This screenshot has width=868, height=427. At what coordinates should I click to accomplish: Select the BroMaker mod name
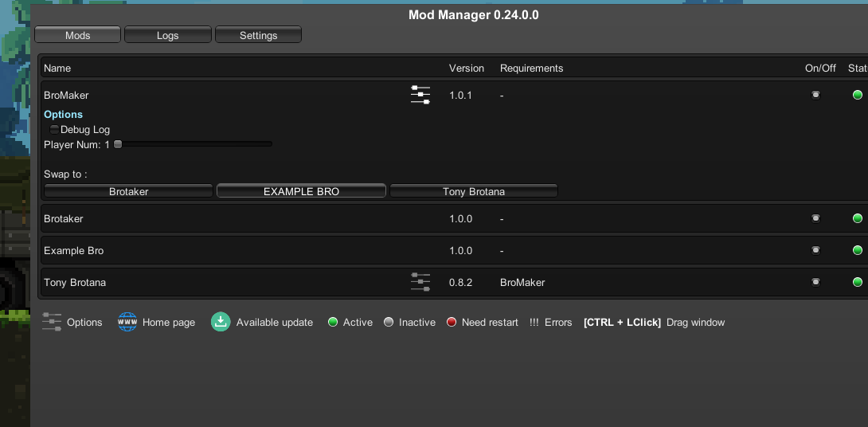[x=66, y=96]
